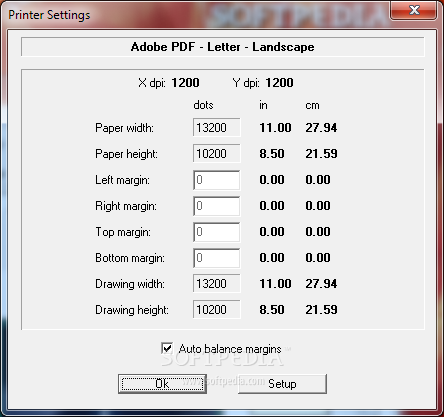Click the 'Drawing height:' label
The width and height of the screenshot is (444, 417).
[132, 310]
